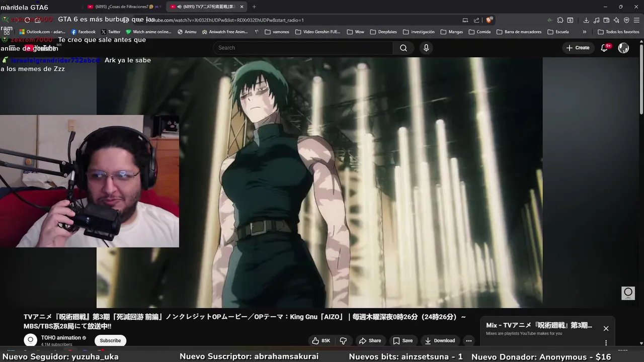Open the Todos los favoritos folder

618,32
